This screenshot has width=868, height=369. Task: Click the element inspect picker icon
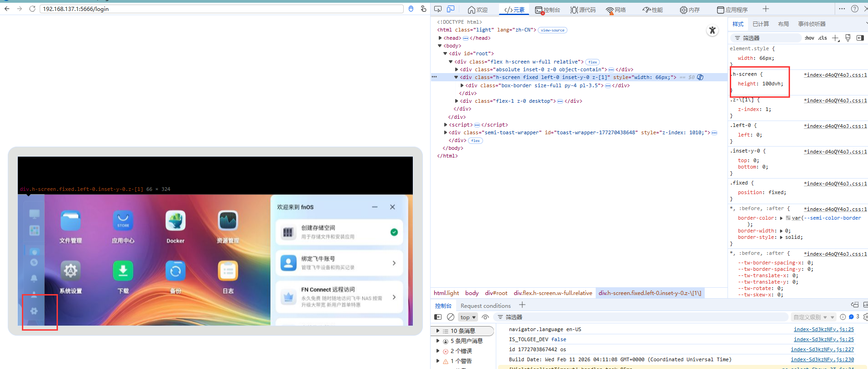[x=438, y=9]
